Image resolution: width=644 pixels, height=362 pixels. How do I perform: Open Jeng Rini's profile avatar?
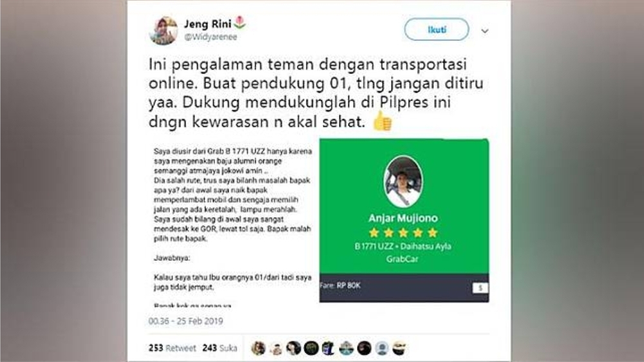pos(164,30)
